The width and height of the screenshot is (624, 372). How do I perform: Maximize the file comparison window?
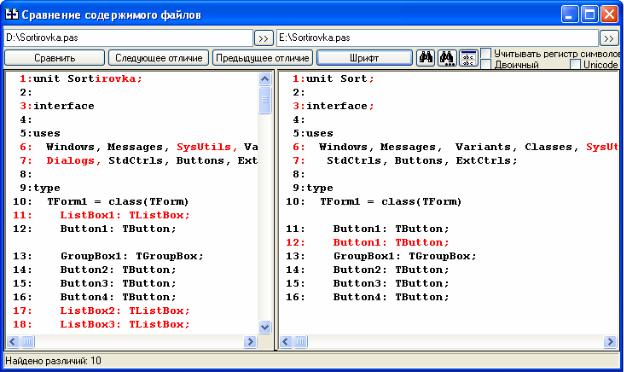click(590, 15)
